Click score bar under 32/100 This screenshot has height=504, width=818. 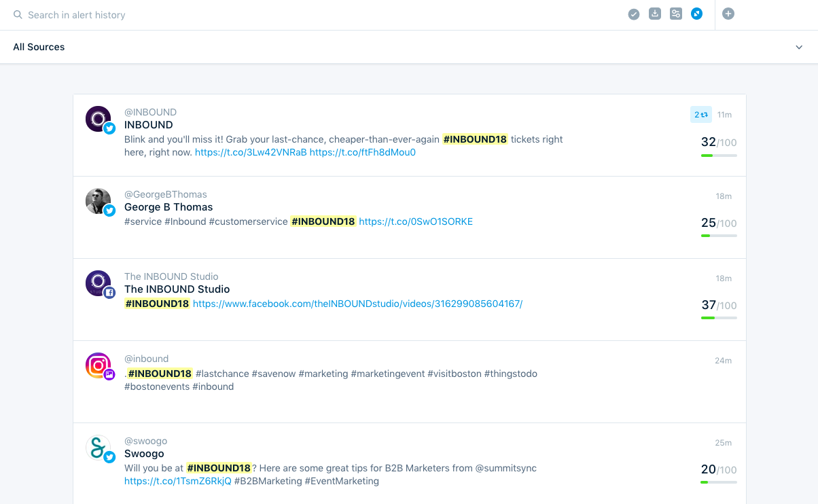719,156
